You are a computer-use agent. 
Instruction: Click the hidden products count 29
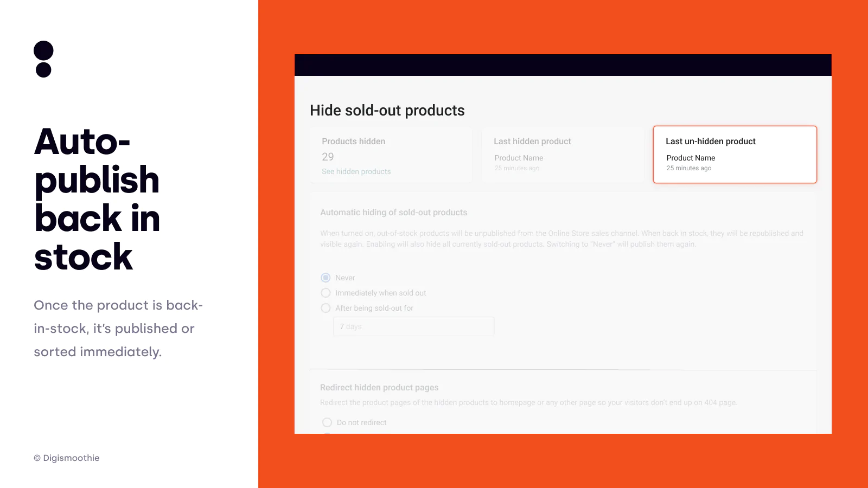(328, 157)
